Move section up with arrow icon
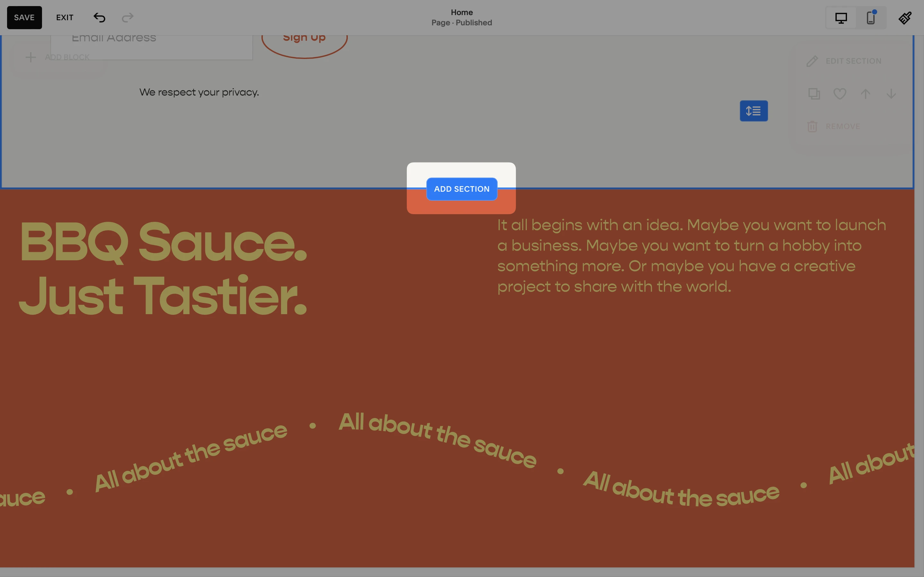 (866, 94)
